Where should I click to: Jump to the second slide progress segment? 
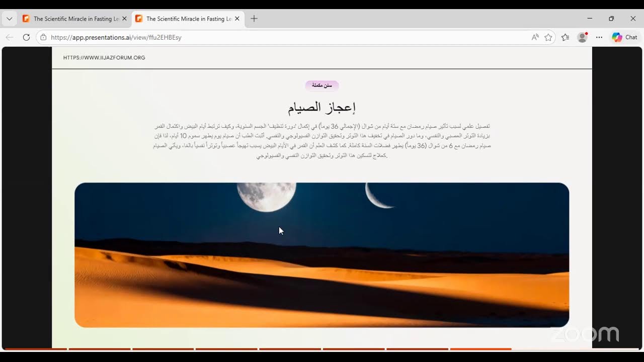[x=99, y=349]
